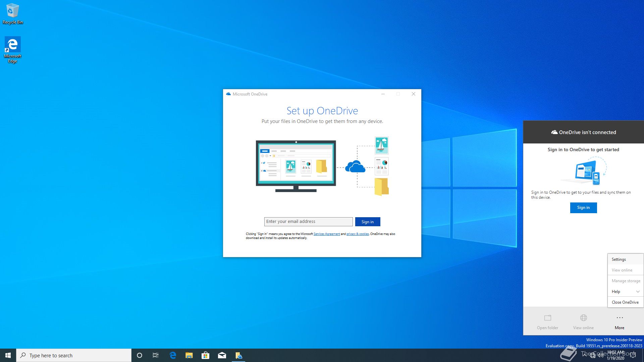The height and width of the screenshot is (362, 644).
Task: Open Task View on the taskbar
Action: tap(156, 355)
